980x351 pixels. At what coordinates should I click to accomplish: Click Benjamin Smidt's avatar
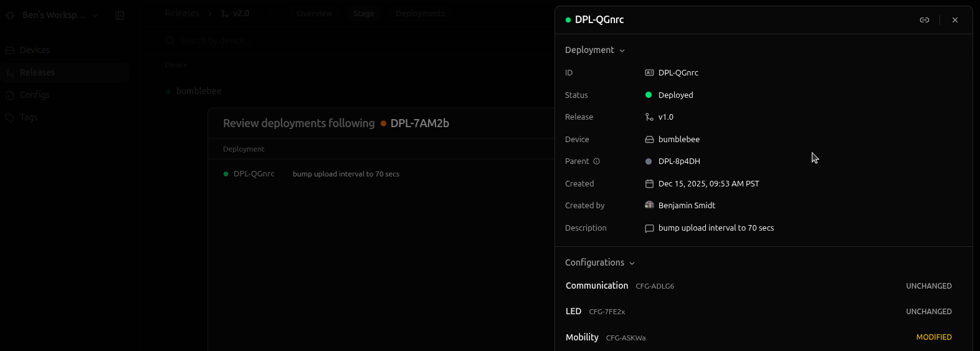point(649,205)
